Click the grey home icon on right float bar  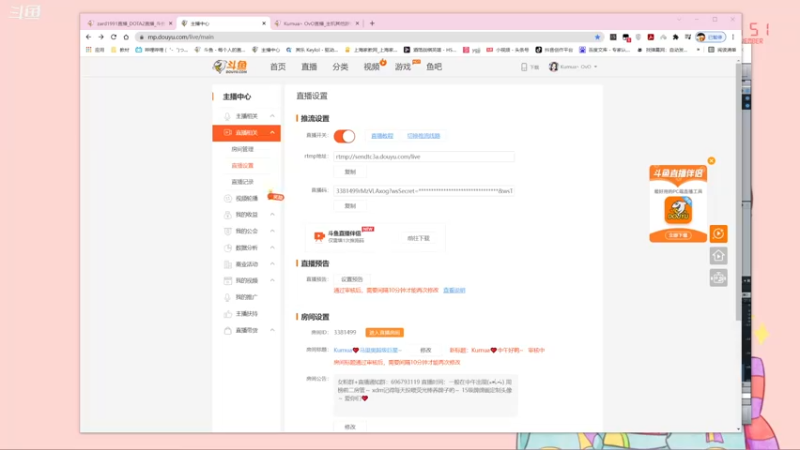(x=718, y=256)
